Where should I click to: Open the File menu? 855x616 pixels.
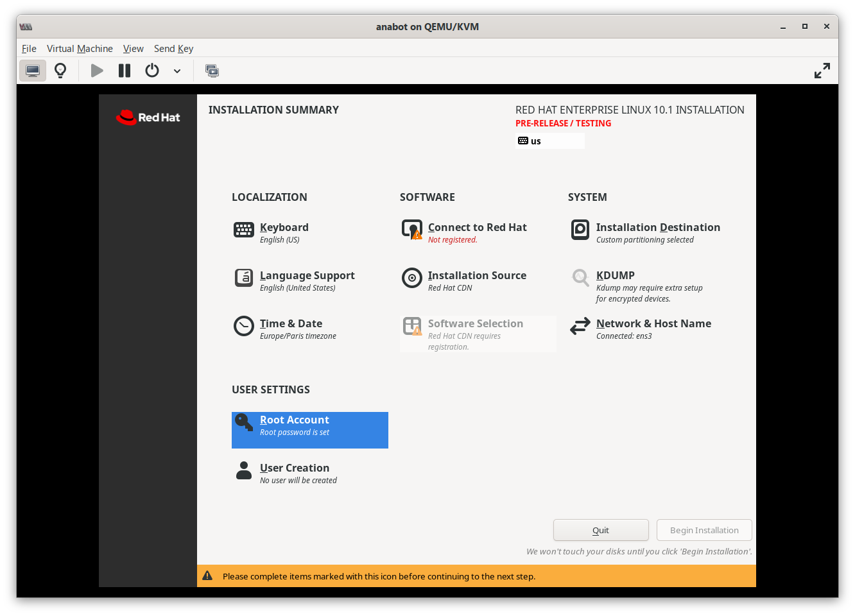point(29,49)
